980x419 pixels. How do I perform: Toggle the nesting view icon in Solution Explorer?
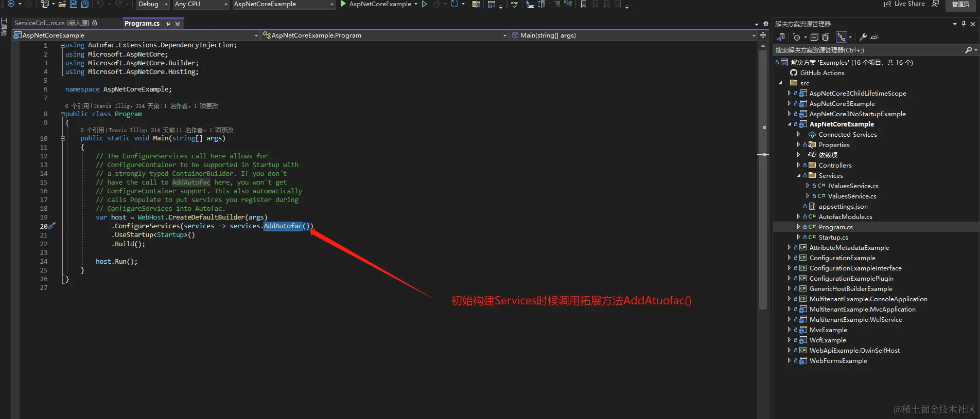coord(842,37)
